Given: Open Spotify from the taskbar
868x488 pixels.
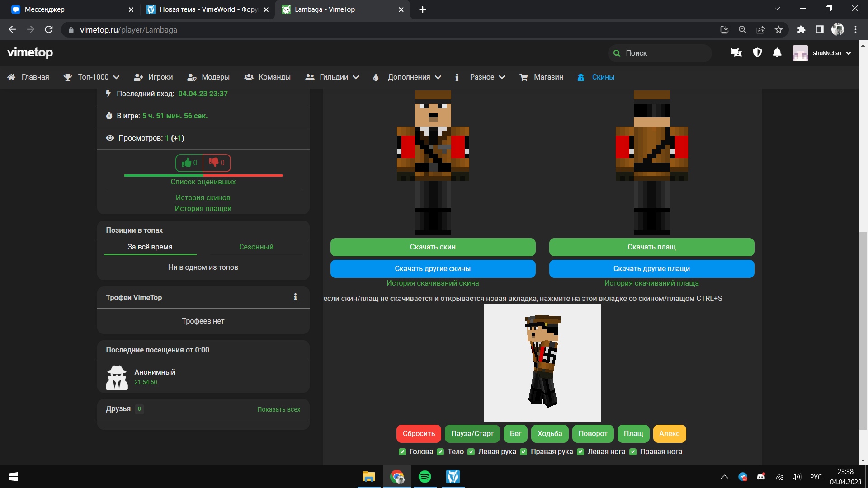Looking at the screenshot, I should [x=425, y=477].
